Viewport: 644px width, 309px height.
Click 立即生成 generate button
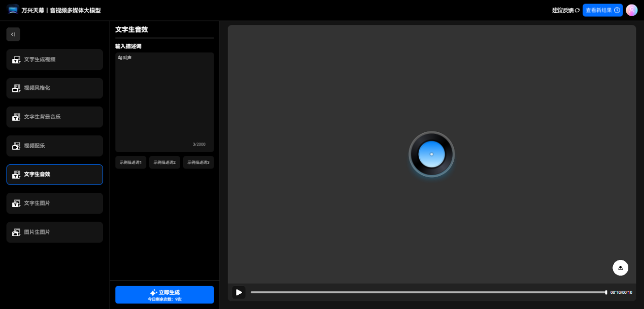tap(164, 295)
